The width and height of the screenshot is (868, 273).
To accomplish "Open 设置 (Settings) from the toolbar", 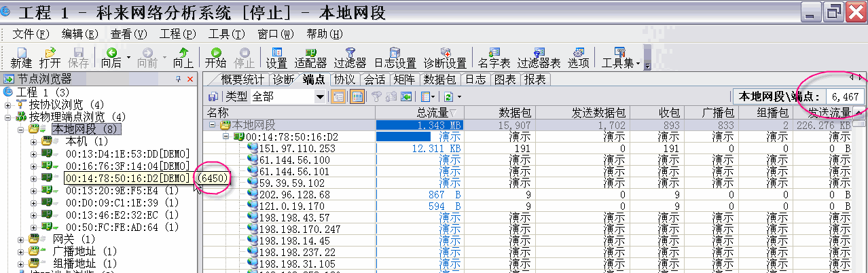I will (276, 57).
